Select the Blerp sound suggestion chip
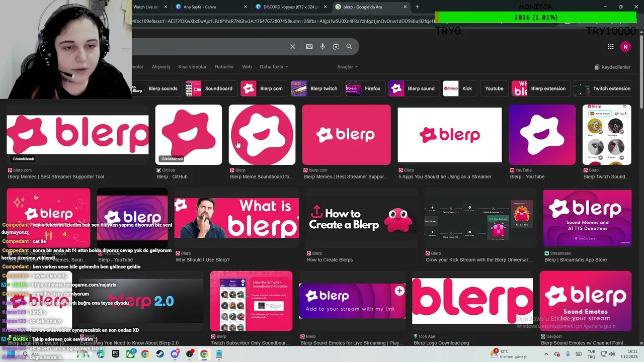The height and width of the screenshot is (362, 644). click(414, 88)
